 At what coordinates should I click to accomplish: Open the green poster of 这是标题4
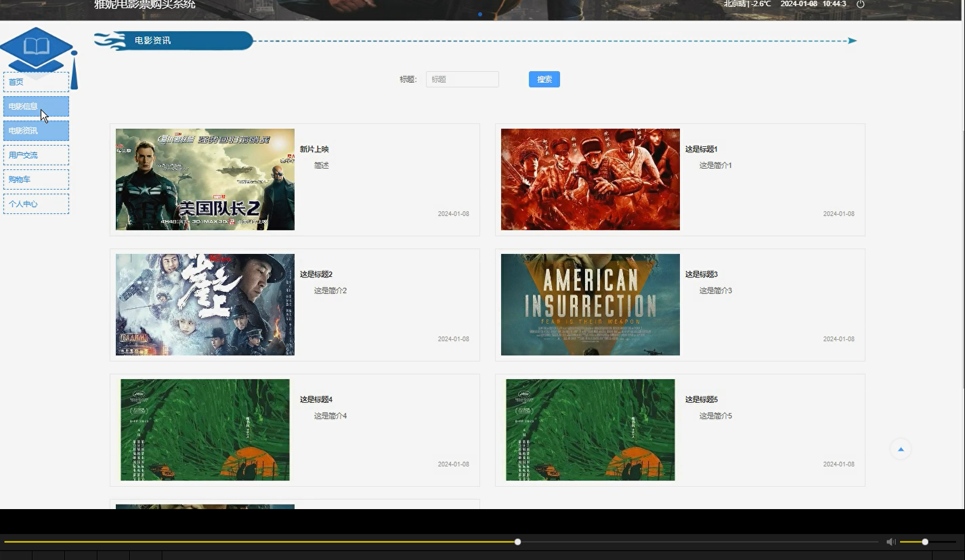205,430
